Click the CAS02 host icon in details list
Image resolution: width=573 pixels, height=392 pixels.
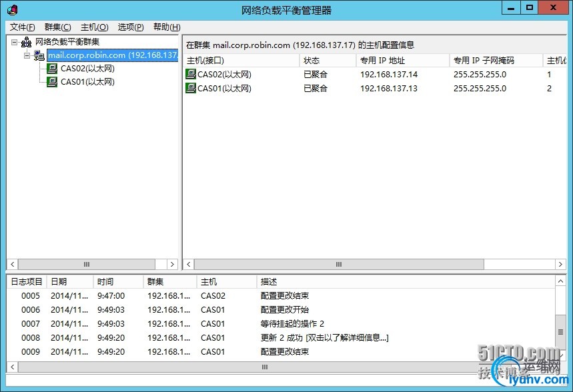[x=191, y=74]
